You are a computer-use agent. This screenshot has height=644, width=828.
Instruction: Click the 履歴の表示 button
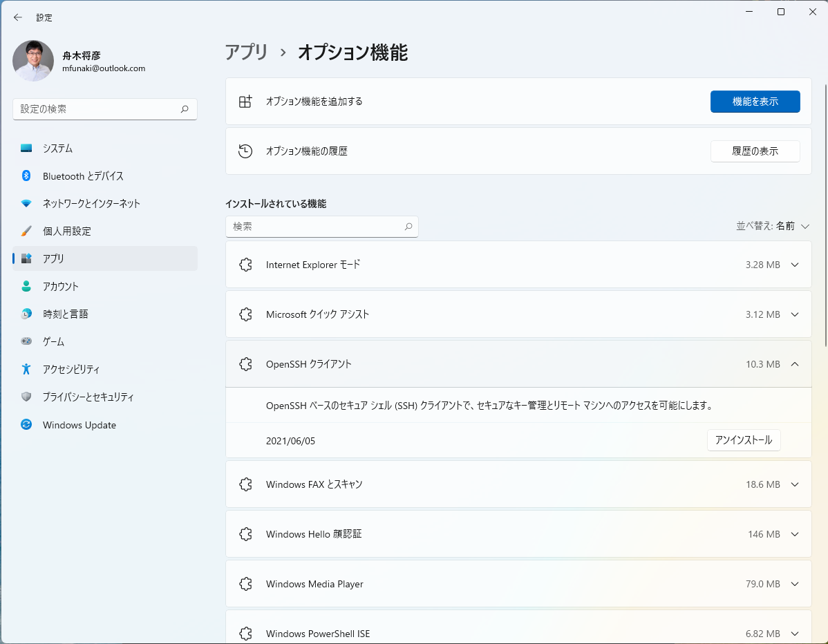click(755, 151)
